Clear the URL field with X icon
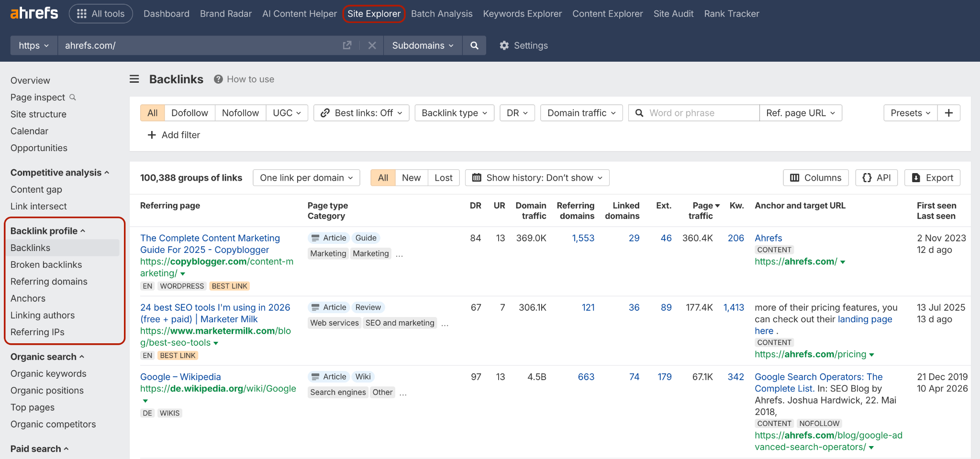The image size is (980, 459). [x=372, y=45]
